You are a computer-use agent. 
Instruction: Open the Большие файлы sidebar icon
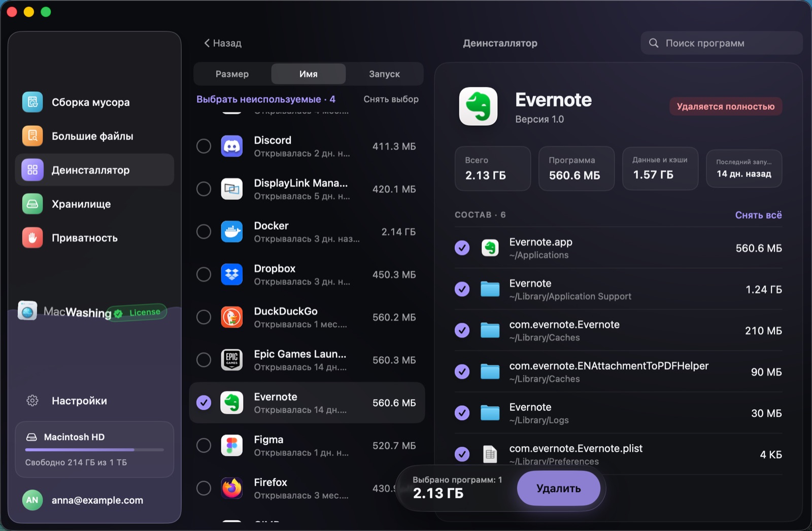(32, 136)
